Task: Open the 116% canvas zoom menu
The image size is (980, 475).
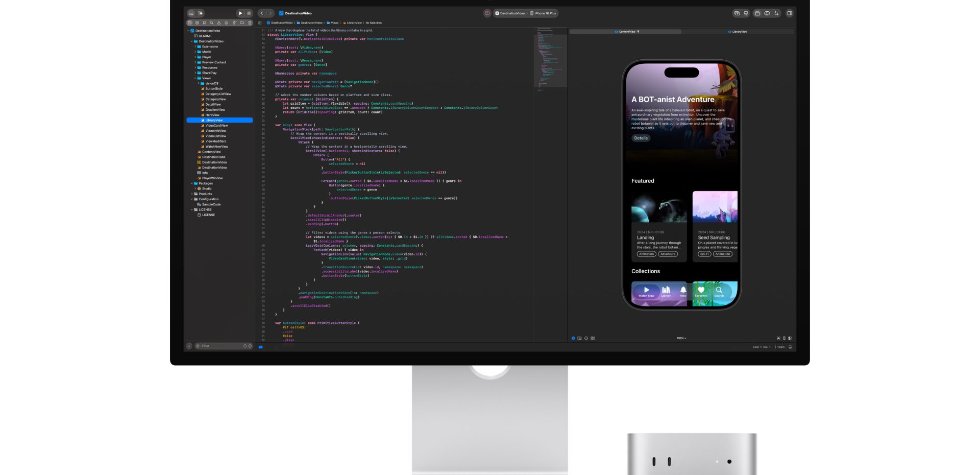Action: tap(681, 338)
